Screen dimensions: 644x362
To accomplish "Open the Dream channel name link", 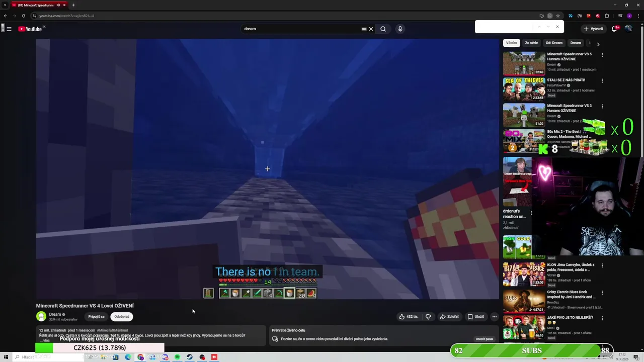I will (x=55, y=314).
